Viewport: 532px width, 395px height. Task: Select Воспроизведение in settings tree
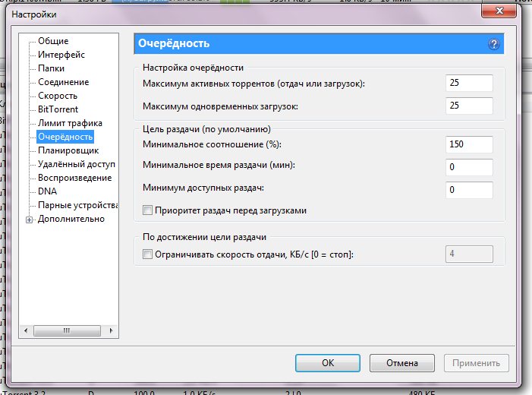[x=74, y=178]
